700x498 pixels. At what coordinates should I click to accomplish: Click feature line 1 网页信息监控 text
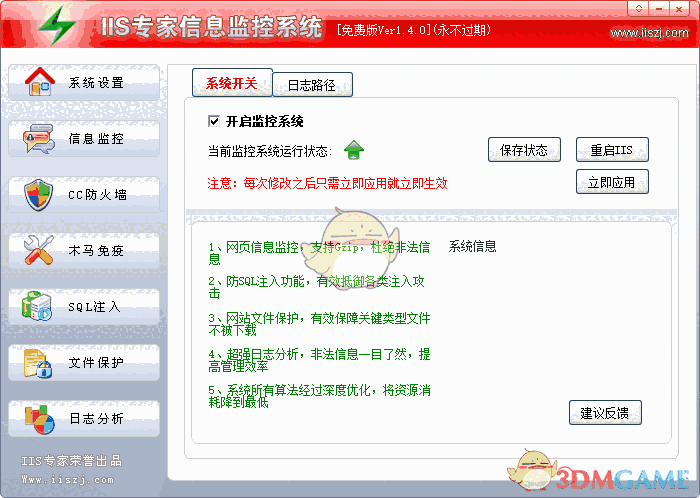click(319, 253)
